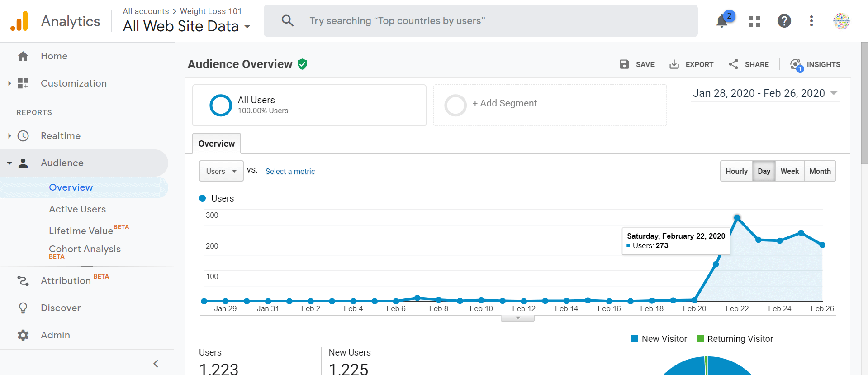Open the Discover section
Image resolution: width=868 pixels, height=375 pixels.
[x=61, y=308]
